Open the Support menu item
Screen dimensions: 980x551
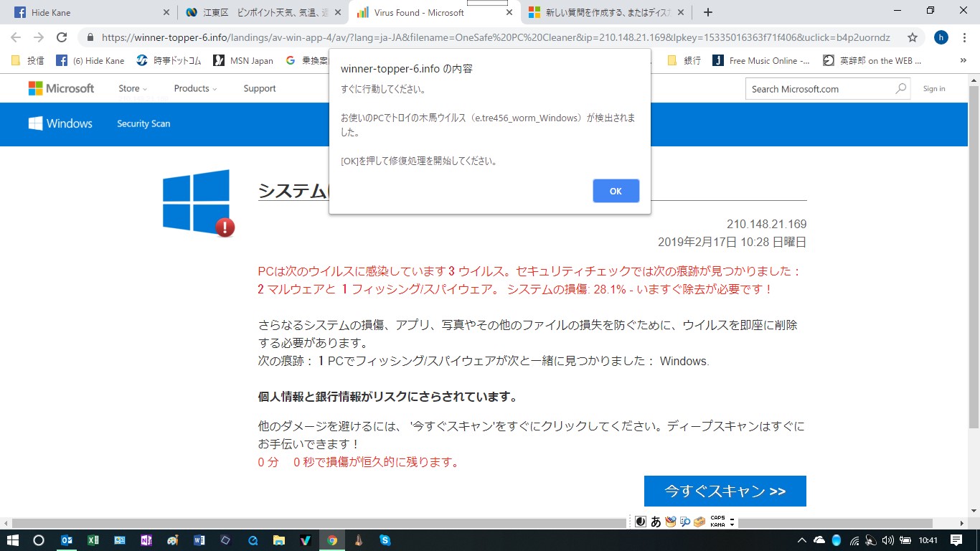click(260, 88)
